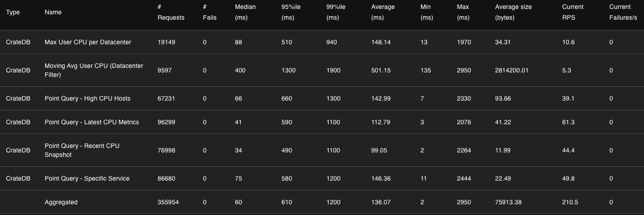The width and height of the screenshot is (644, 215).
Task: Sort by # Fails column
Action: [209, 13]
